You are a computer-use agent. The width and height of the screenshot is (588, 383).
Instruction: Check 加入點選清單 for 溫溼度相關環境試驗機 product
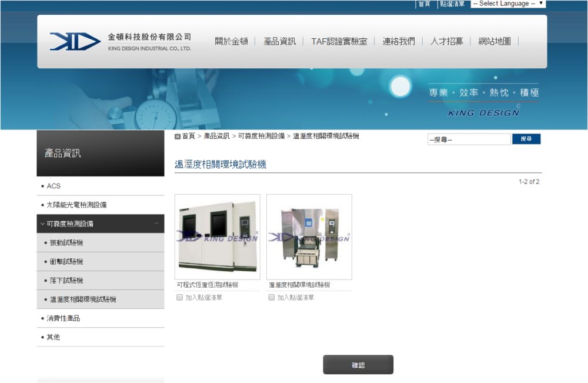click(x=272, y=298)
